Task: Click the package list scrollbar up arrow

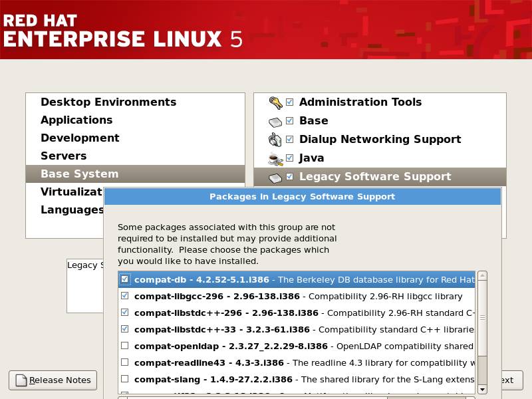Action: pyautogui.click(x=482, y=275)
